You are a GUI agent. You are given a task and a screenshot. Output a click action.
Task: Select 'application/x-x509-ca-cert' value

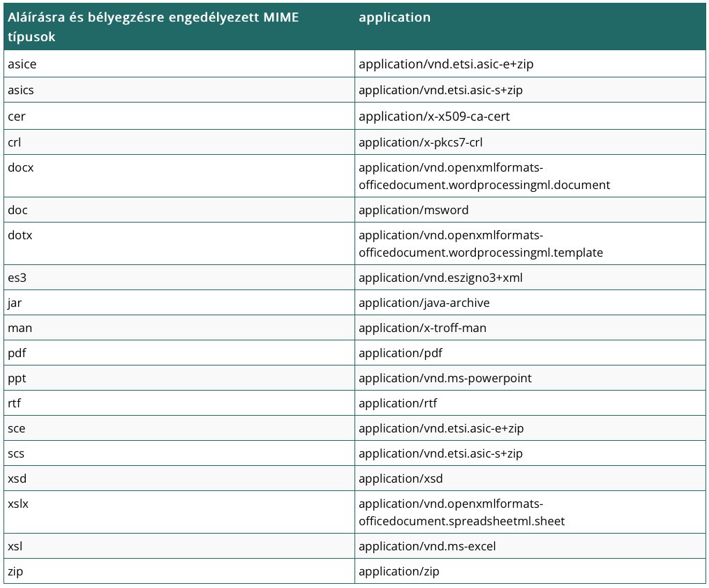point(434,116)
